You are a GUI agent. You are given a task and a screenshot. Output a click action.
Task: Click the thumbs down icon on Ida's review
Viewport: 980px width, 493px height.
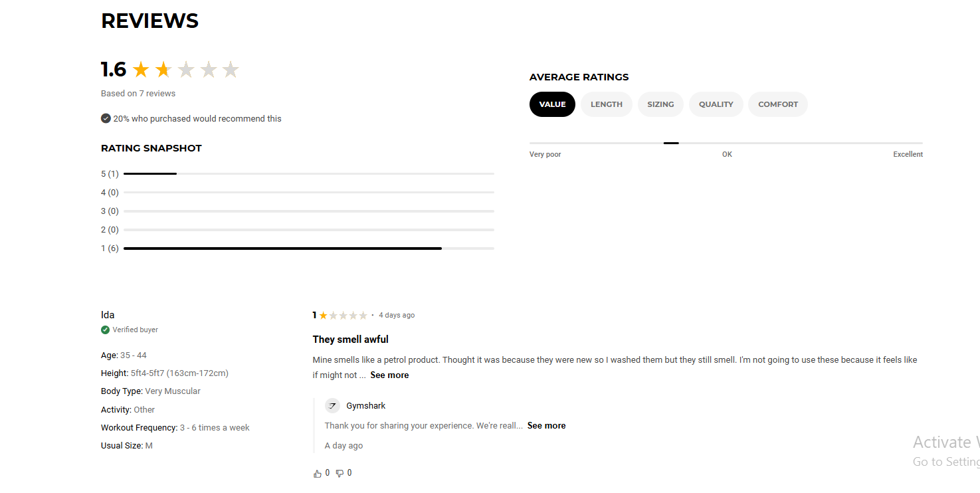tap(340, 474)
